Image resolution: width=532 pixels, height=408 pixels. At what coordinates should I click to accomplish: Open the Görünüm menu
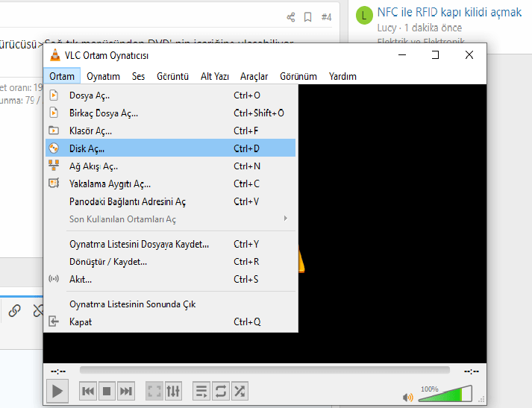(298, 76)
